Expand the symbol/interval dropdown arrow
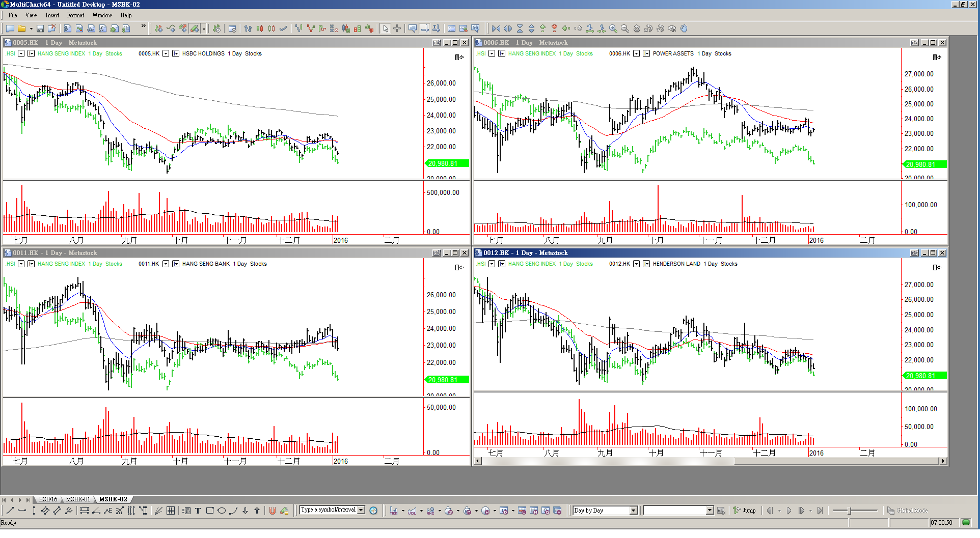980x538 pixels. pyautogui.click(x=361, y=510)
